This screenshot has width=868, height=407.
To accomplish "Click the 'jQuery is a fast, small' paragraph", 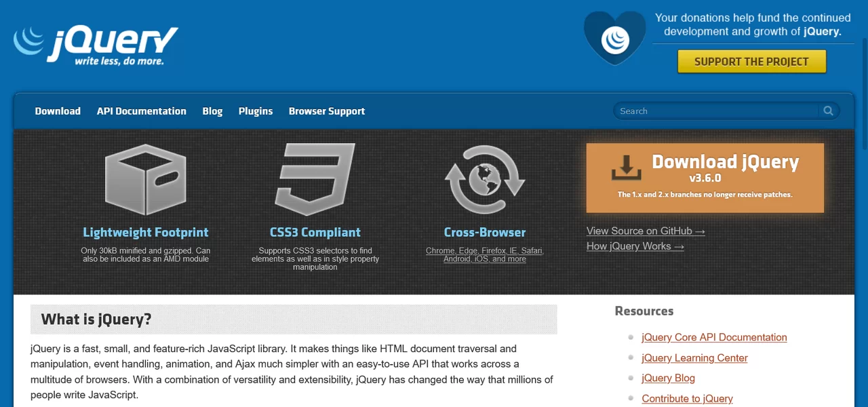I will [x=292, y=372].
